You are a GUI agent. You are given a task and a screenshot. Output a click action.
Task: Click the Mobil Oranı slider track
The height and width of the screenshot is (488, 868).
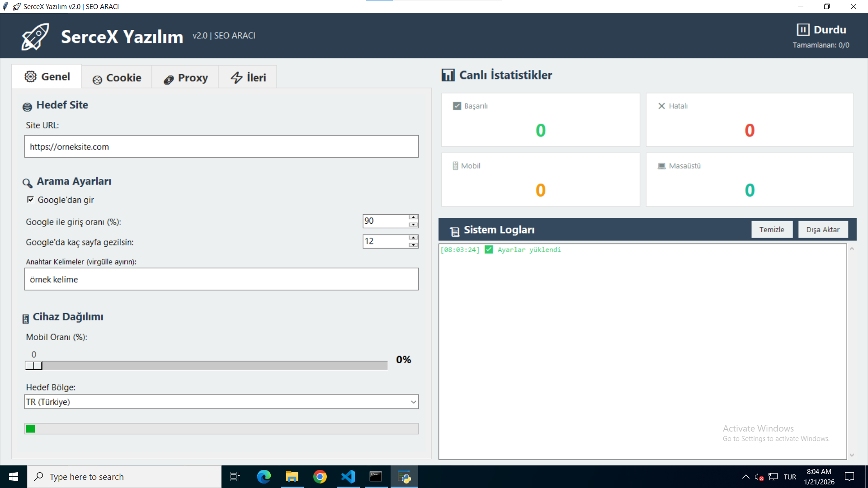[207, 366]
